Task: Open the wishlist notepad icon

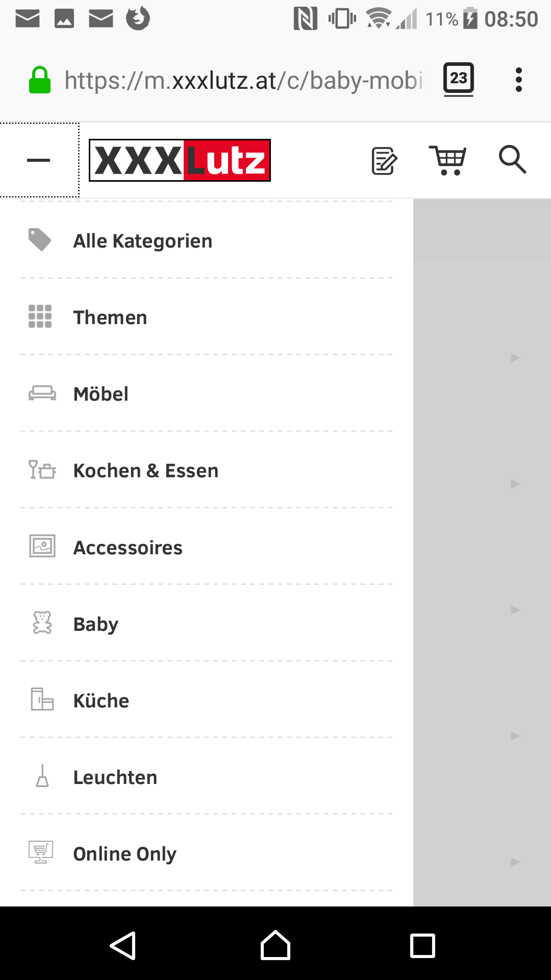Action: point(384,161)
